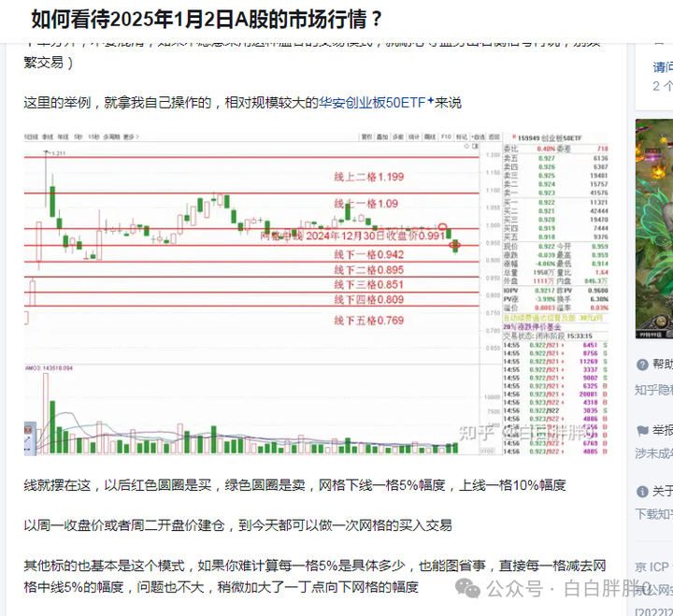The image size is (673, 616).
Task: Open the 下载知乎 link
Action: pyautogui.click(x=653, y=514)
